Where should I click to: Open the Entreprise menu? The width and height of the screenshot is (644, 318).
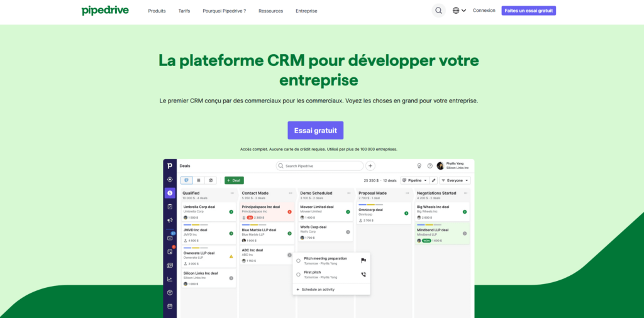pos(306,11)
